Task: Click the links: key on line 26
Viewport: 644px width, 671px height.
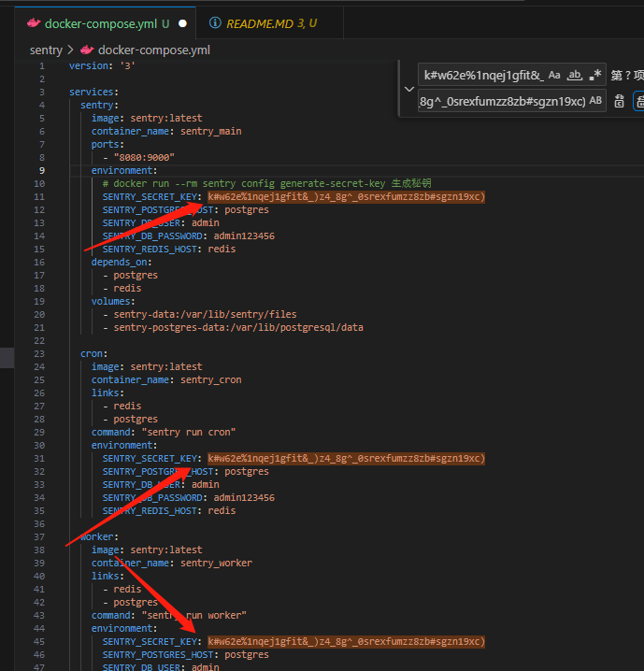Action: [107, 393]
